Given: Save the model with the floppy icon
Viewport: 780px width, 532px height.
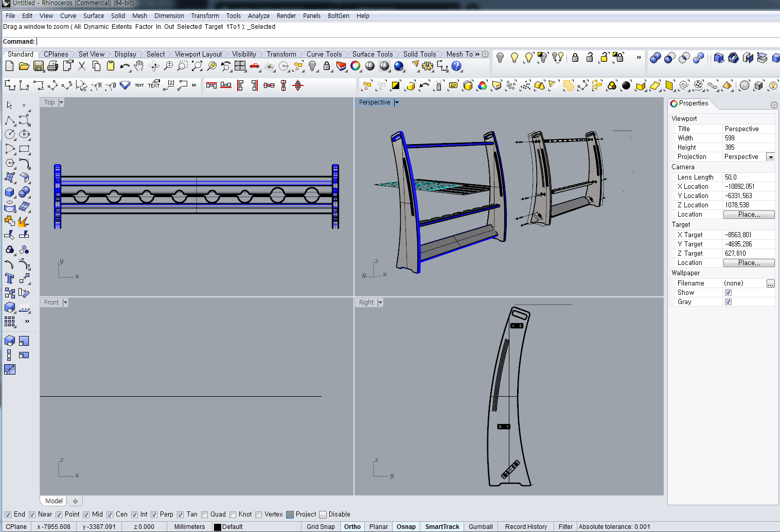Looking at the screenshot, I should [39, 66].
